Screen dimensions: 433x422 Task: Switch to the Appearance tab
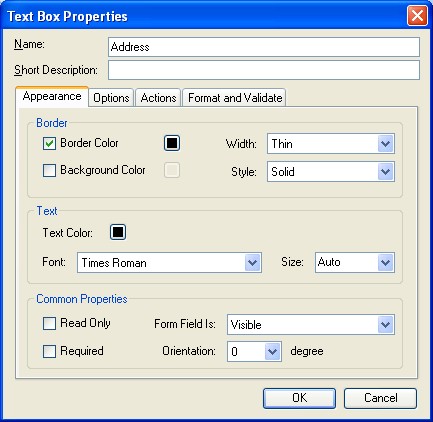pos(52,97)
